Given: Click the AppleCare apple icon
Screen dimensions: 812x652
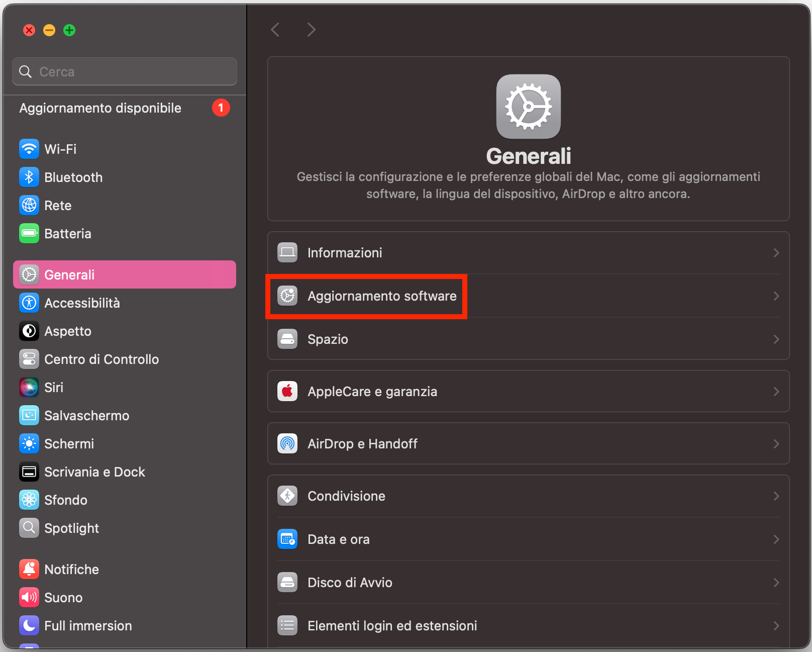Looking at the screenshot, I should 287,391.
